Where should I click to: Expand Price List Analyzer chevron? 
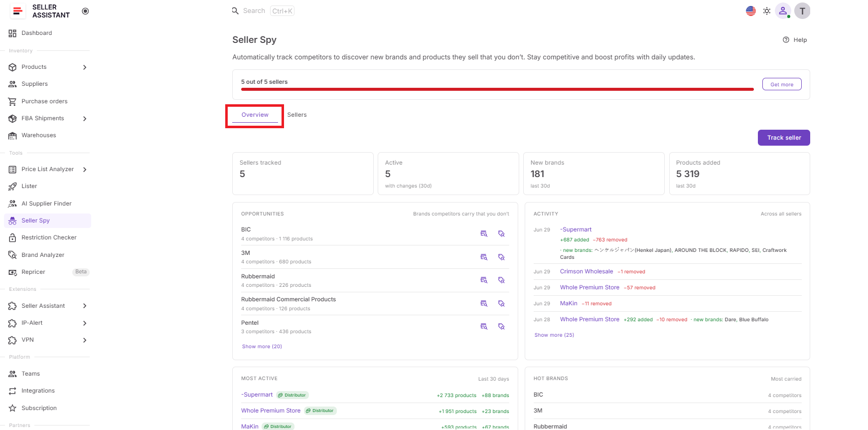click(85, 170)
